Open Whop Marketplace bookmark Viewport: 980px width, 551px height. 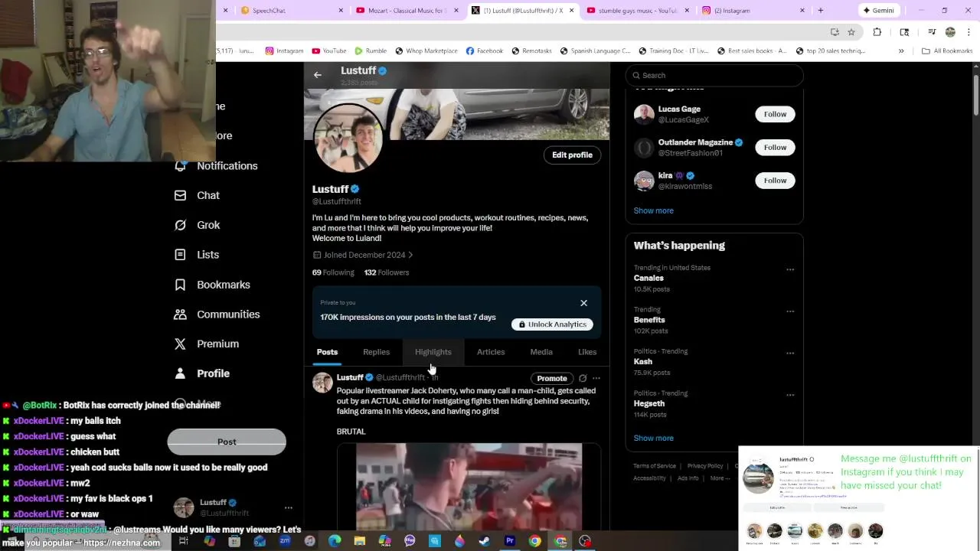(426, 51)
